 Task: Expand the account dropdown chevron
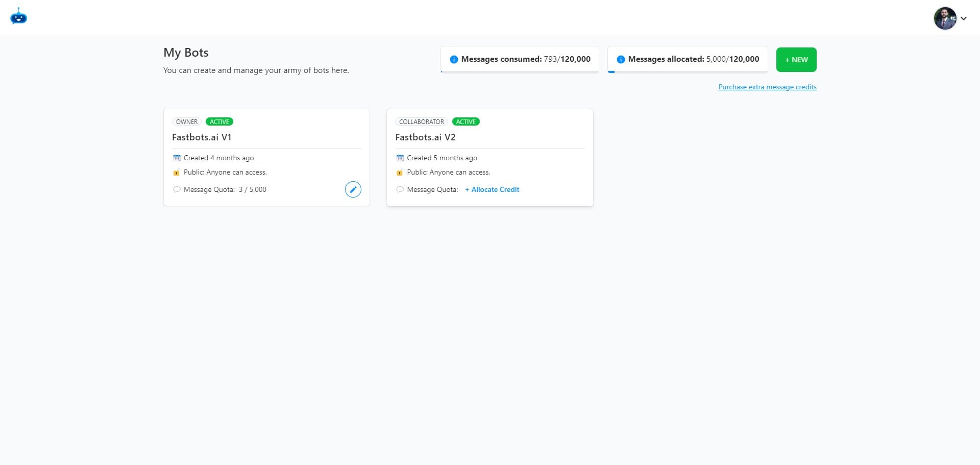(964, 18)
